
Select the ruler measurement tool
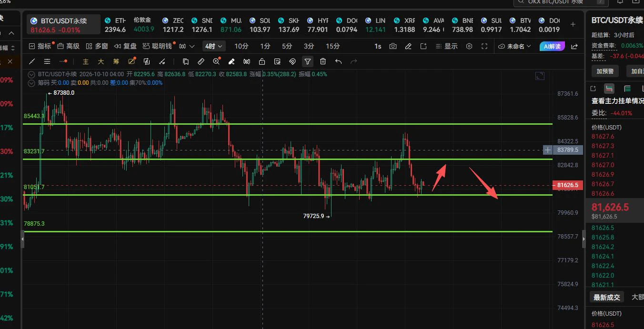[201, 61]
